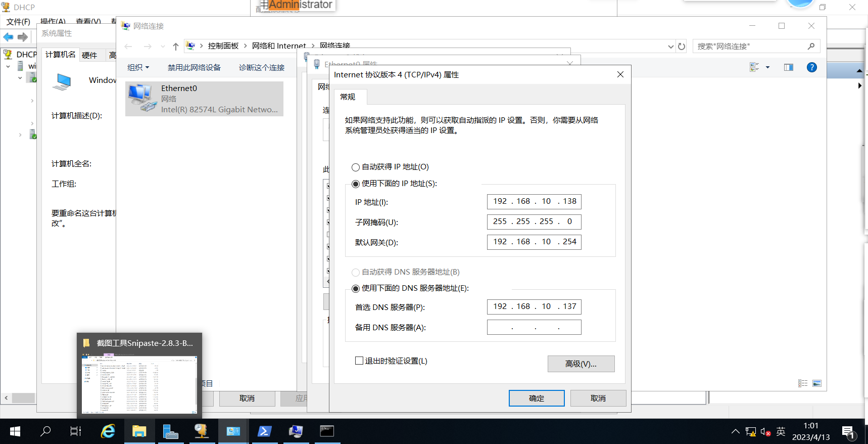This screenshot has height=444, width=868.
Task: Launch Server Manager from the taskbar
Action: click(170, 431)
